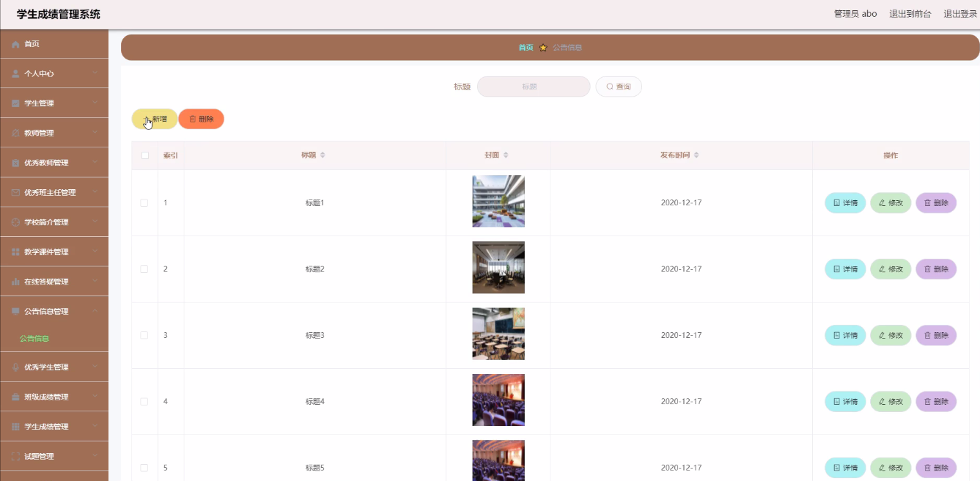This screenshot has width=980, height=481.
Task: Click the 新增 button
Action: click(x=154, y=119)
